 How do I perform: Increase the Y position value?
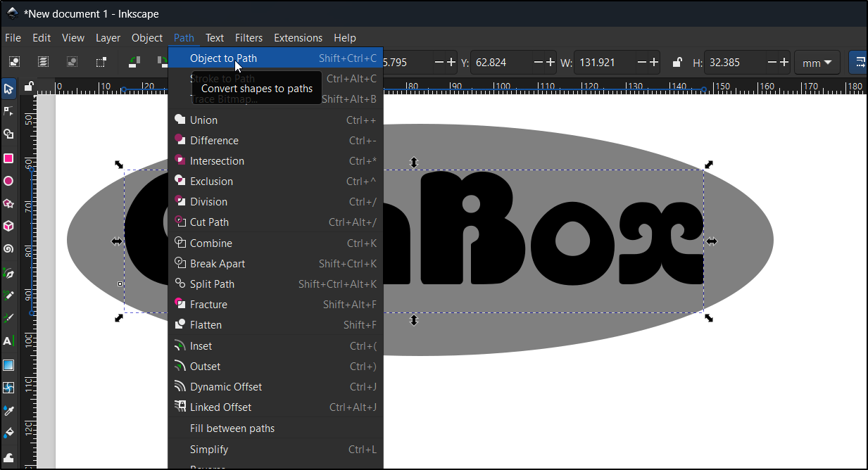pyautogui.click(x=551, y=63)
